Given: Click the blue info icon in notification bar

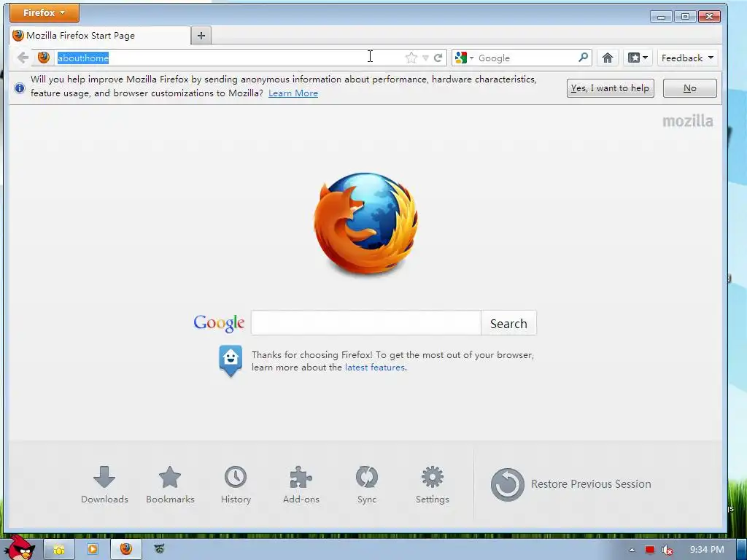Looking at the screenshot, I should 20,88.
